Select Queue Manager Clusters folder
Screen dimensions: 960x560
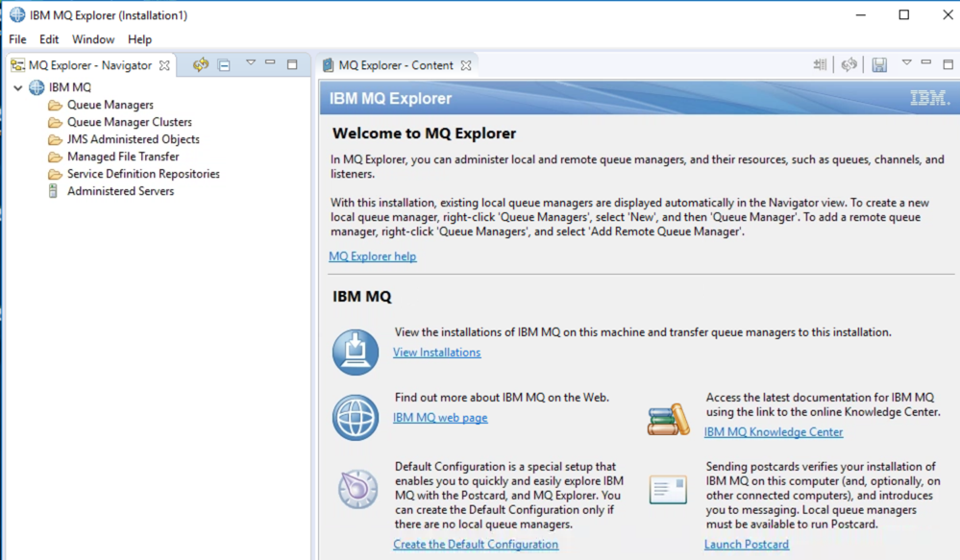[129, 122]
